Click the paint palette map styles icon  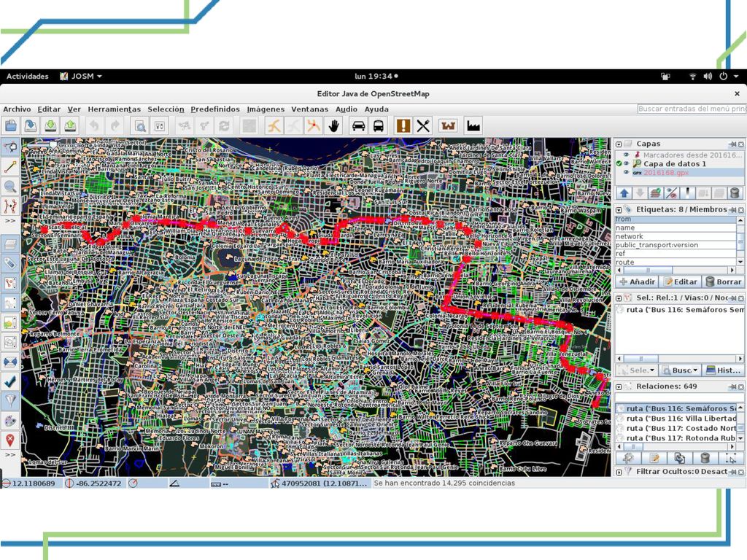[10, 421]
